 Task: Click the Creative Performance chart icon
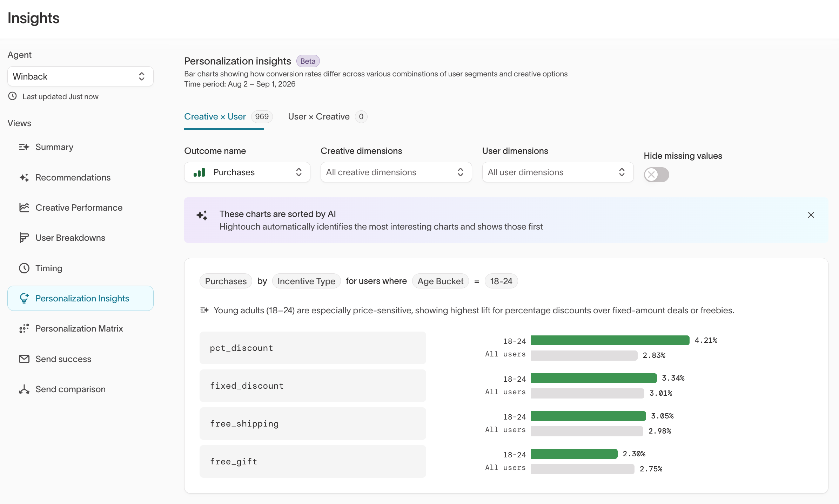tap(24, 207)
